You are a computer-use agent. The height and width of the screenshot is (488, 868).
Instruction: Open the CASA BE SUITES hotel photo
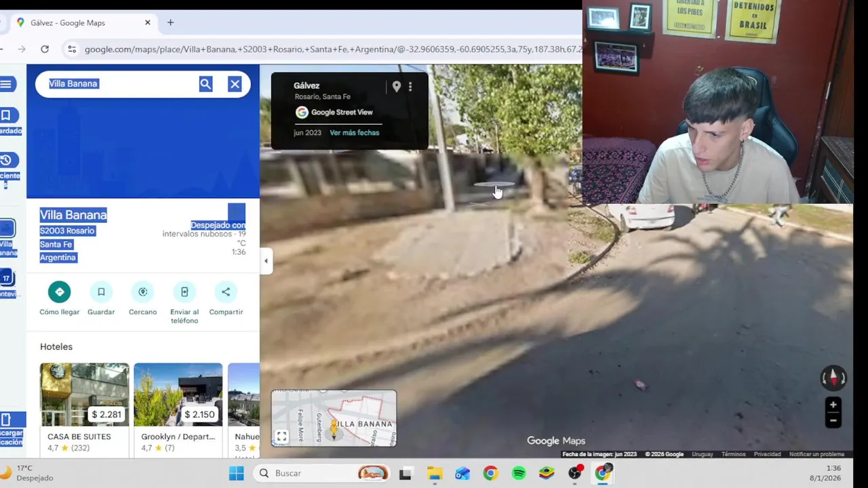pos(84,394)
